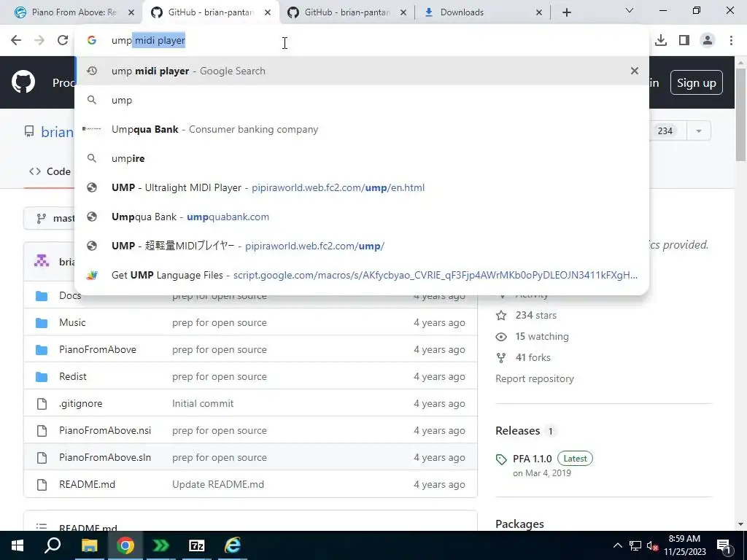This screenshot has width=747, height=560.
Task: Open PianoFromAbove.nsi file
Action: click(x=105, y=430)
